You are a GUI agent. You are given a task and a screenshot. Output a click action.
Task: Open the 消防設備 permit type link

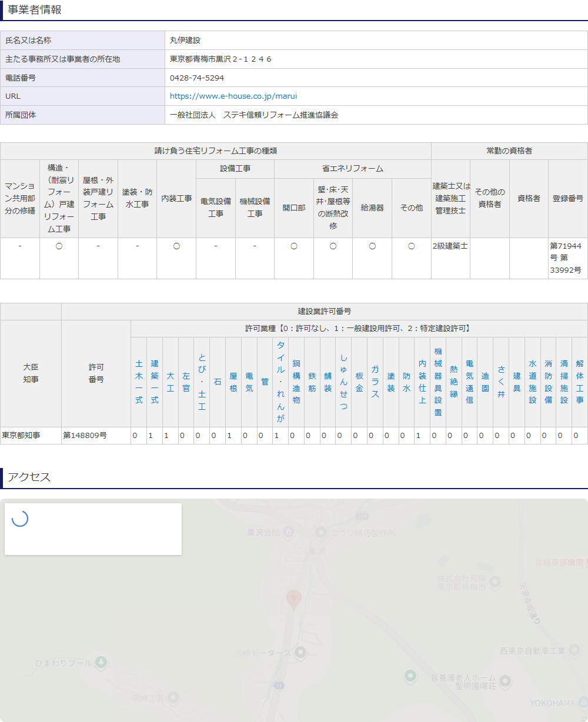pyautogui.click(x=548, y=382)
